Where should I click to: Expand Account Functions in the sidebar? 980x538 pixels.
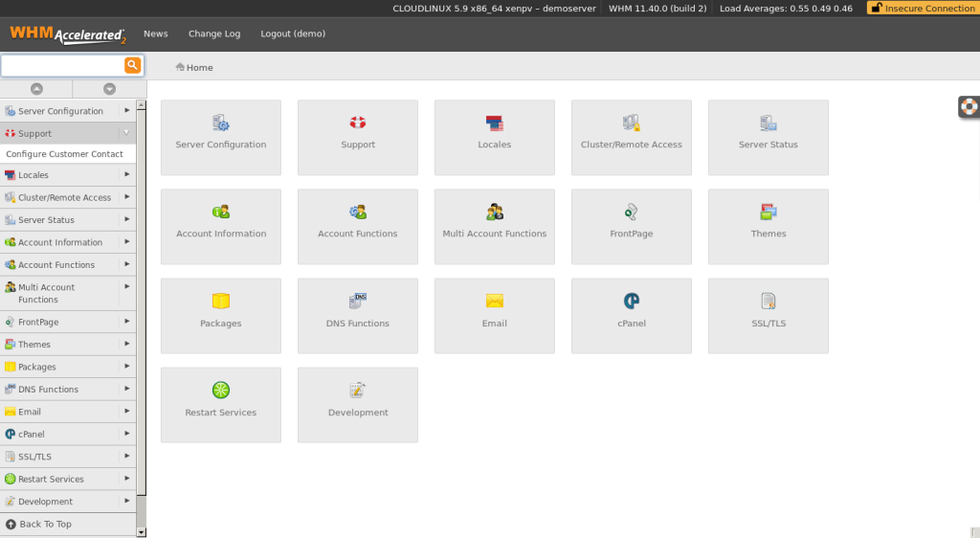click(x=67, y=265)
